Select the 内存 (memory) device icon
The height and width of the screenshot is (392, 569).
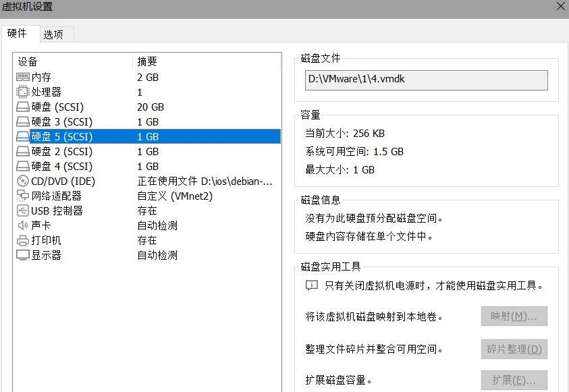22,77
